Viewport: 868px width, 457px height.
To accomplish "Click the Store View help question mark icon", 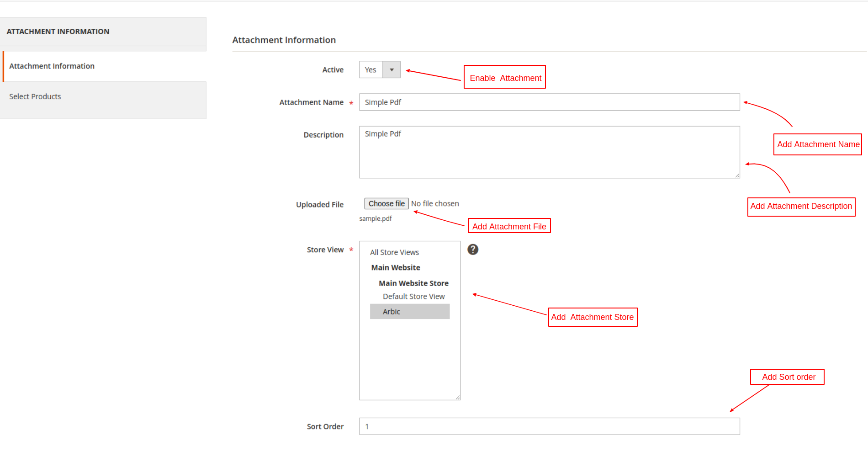I will click(473, 250).
